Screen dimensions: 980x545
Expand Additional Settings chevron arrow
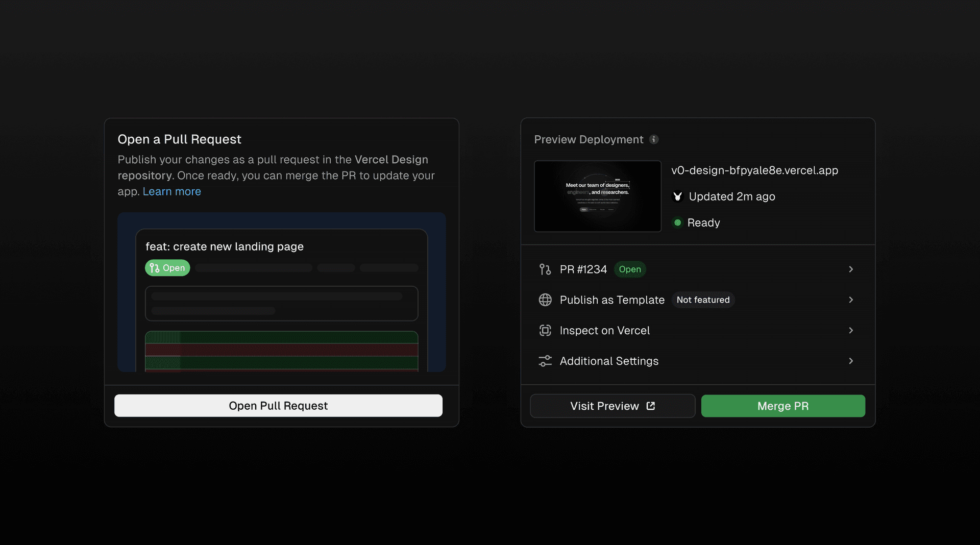[851, 361]
